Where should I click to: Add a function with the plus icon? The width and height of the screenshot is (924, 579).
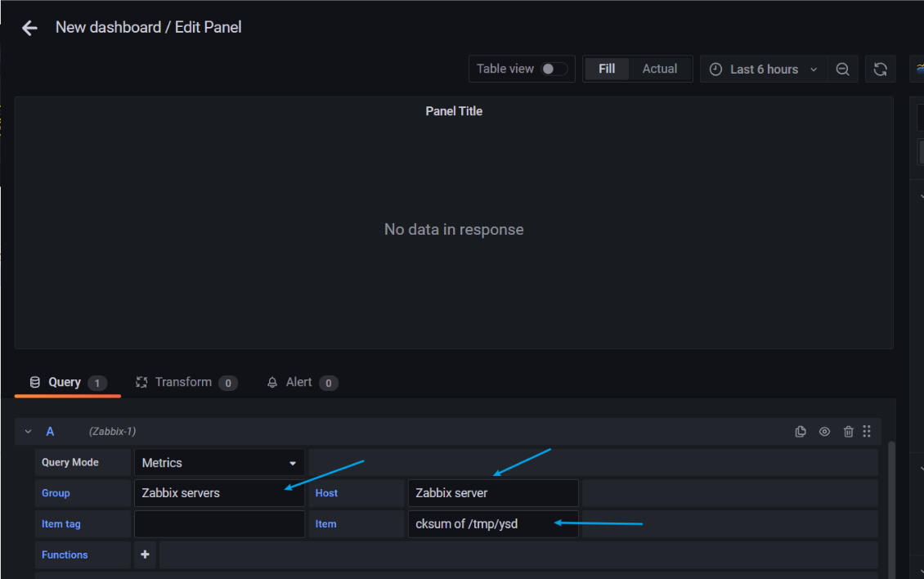tap(145, 554)
